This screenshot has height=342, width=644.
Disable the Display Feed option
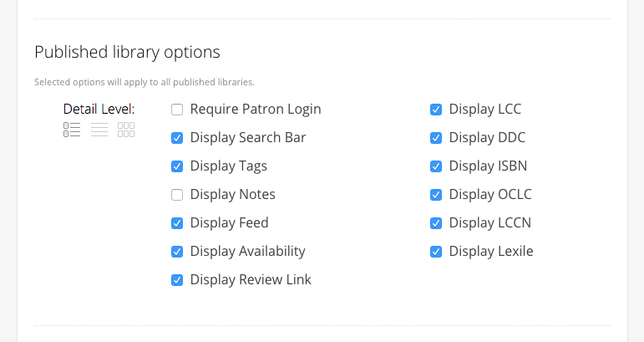tap(177, 223)
